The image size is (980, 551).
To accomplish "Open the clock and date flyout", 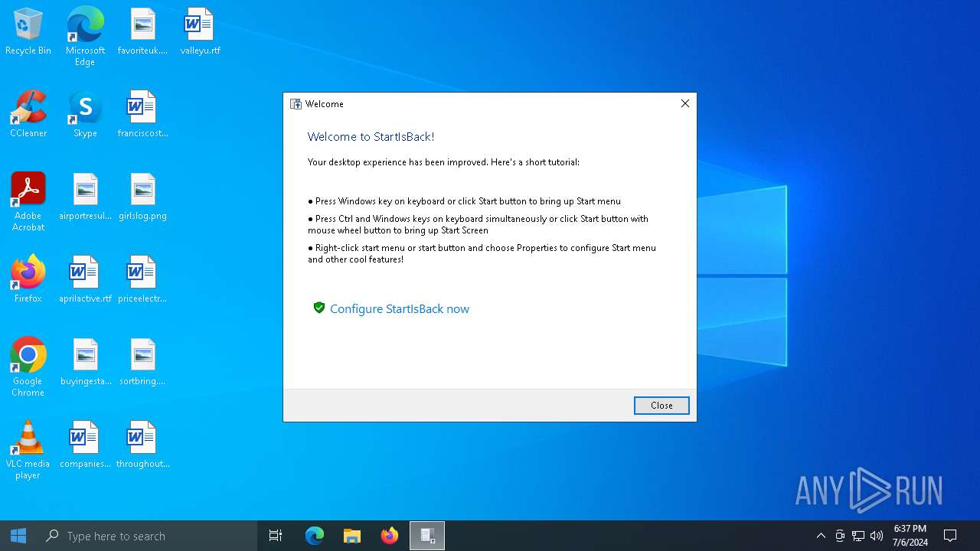I will (910, 536).
